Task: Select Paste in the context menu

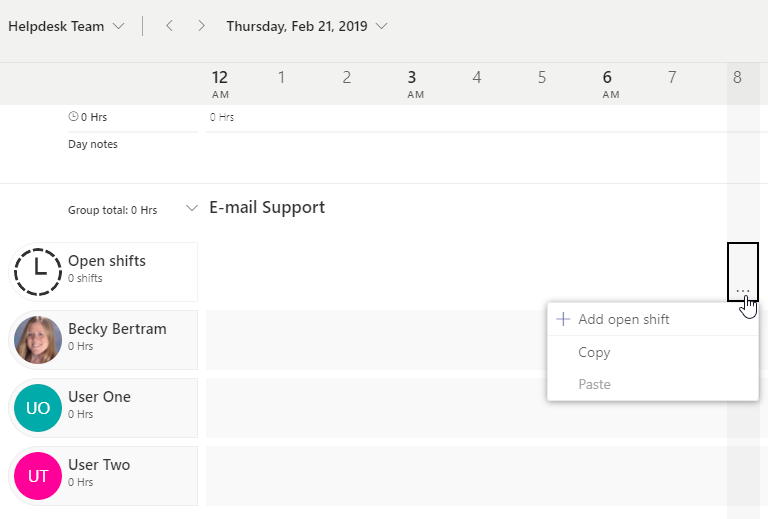Action: tap(594, 384)
